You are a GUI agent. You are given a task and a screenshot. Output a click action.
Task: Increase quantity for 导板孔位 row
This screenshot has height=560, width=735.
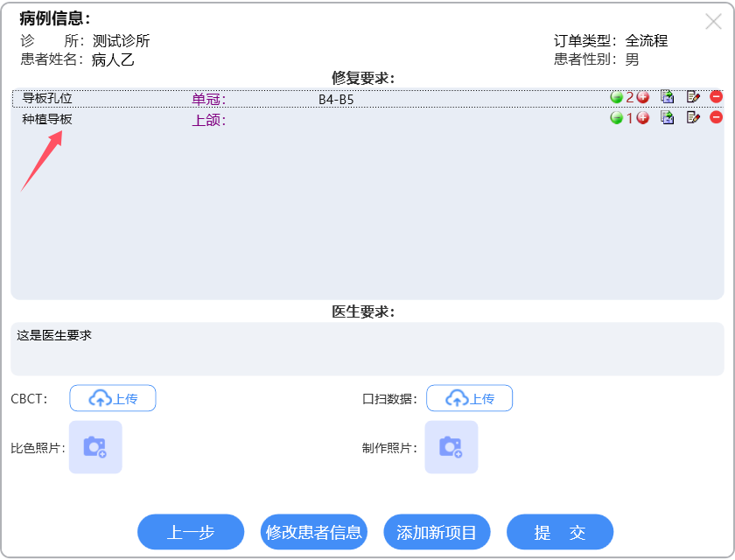point(643,97)
